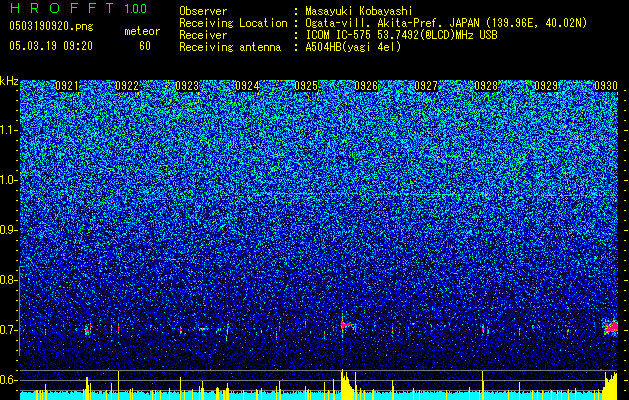Click the 0927 time marker

click(x=426, y=86)
